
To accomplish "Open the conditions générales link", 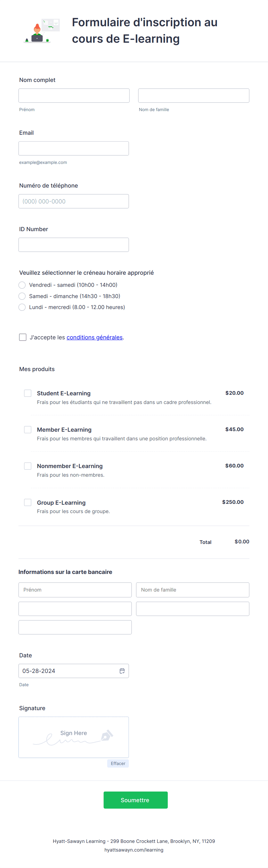I will 95,337.
